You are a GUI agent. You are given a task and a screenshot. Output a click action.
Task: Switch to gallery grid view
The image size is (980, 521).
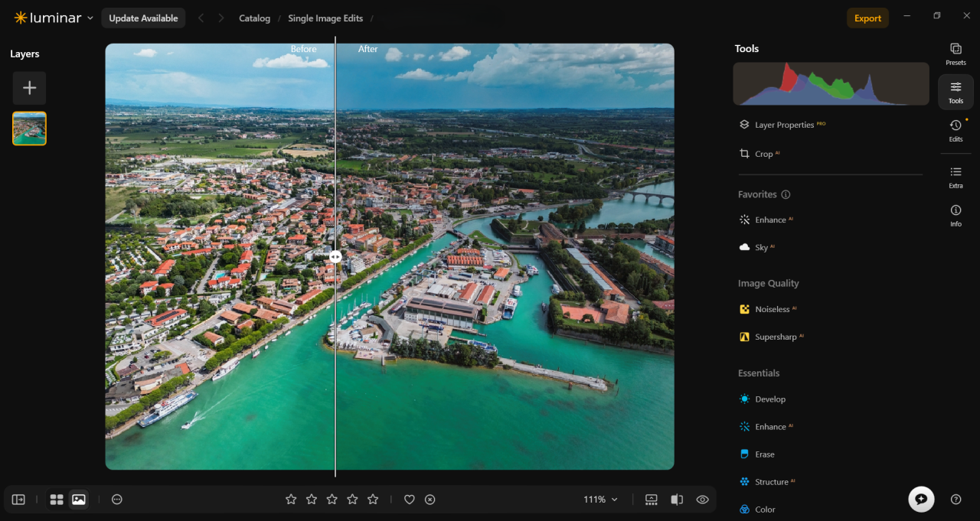tap(57, 500)
